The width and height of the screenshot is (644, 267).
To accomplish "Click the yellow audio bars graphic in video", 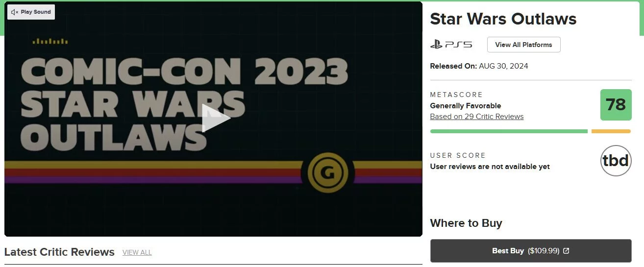I will [x=50, y=42].
